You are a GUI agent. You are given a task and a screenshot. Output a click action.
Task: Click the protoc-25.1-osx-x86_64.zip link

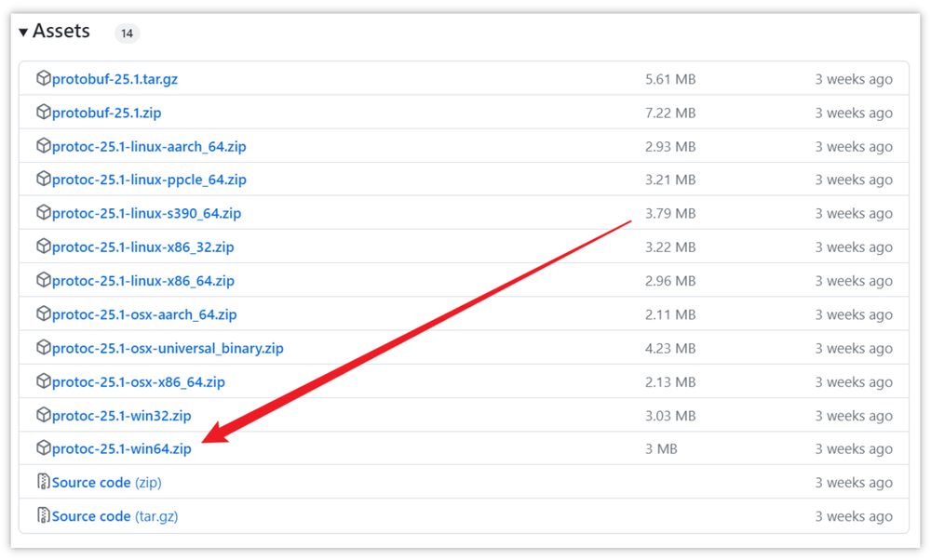pyautogui.click(x=138, y=381)
